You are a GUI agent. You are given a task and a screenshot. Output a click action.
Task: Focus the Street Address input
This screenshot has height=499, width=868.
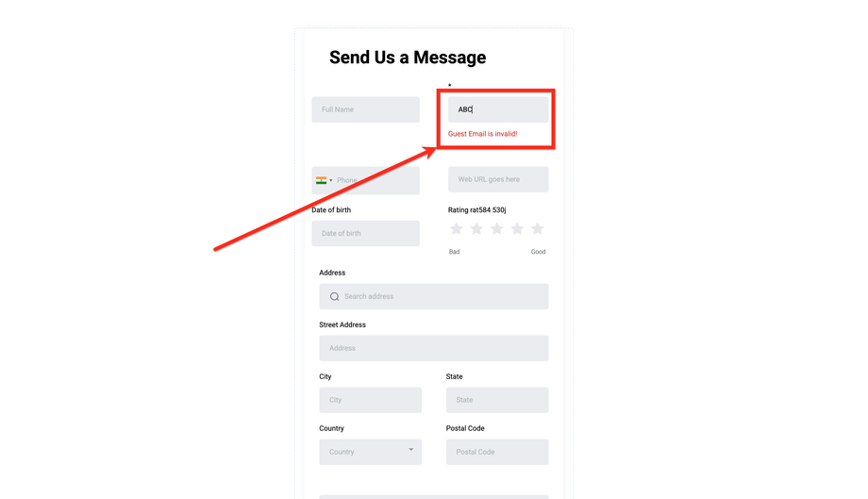click(x=434, y=348)
